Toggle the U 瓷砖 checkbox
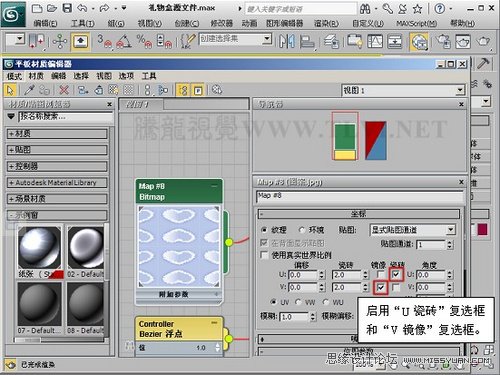The height and width of the screenshot is (375, 500). point(396,275)
